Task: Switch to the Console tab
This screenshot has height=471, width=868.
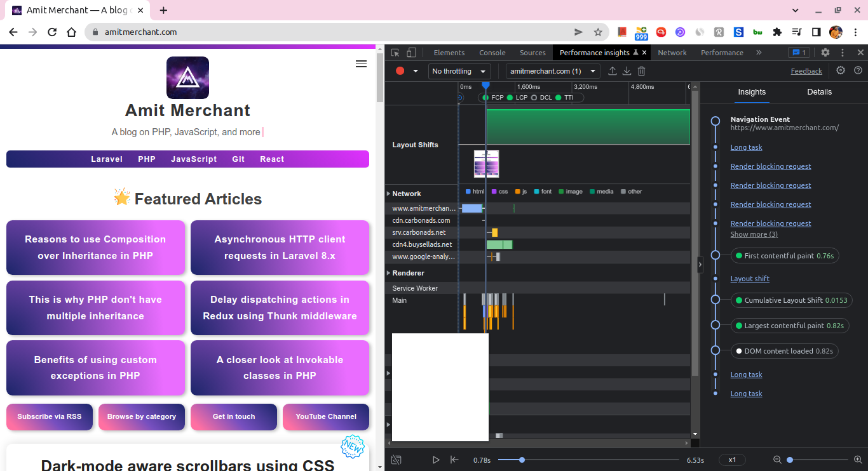Action: coord(492,53)
